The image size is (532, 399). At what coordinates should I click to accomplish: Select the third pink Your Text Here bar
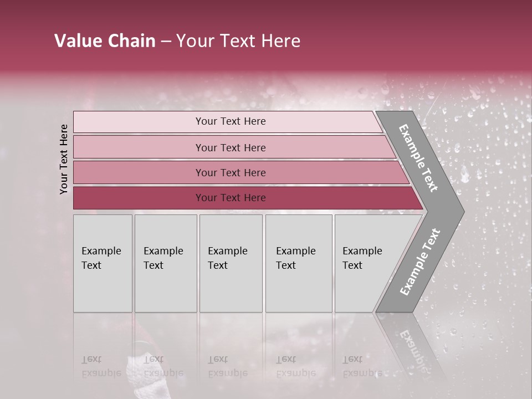[230, 172]
